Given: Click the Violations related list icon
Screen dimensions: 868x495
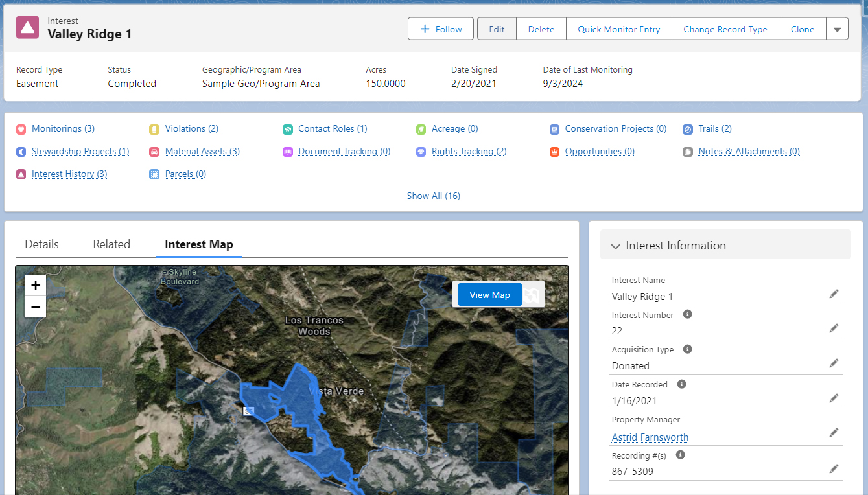Looking at the screenshot, I should tap(154, 129).
